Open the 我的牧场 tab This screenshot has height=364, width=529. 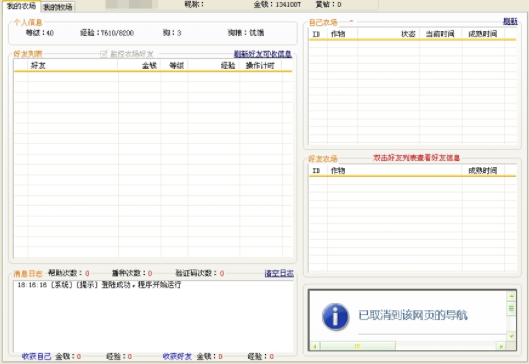click(58, 7)
